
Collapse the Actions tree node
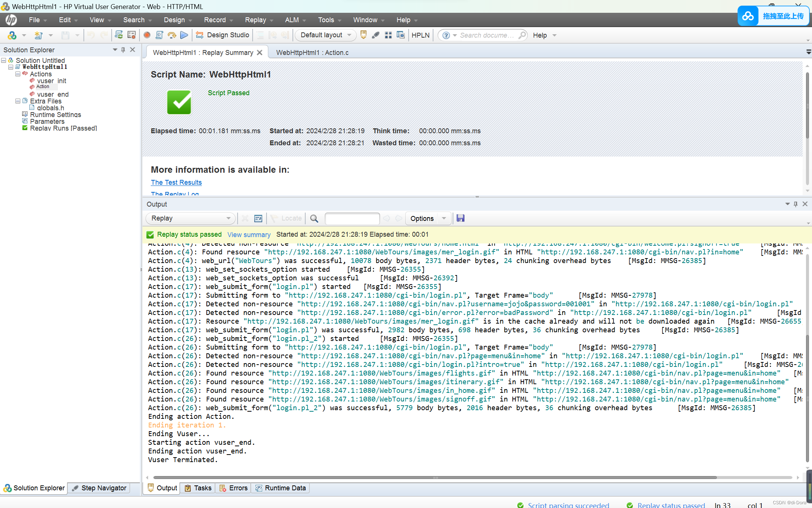[x=18, y=74]
